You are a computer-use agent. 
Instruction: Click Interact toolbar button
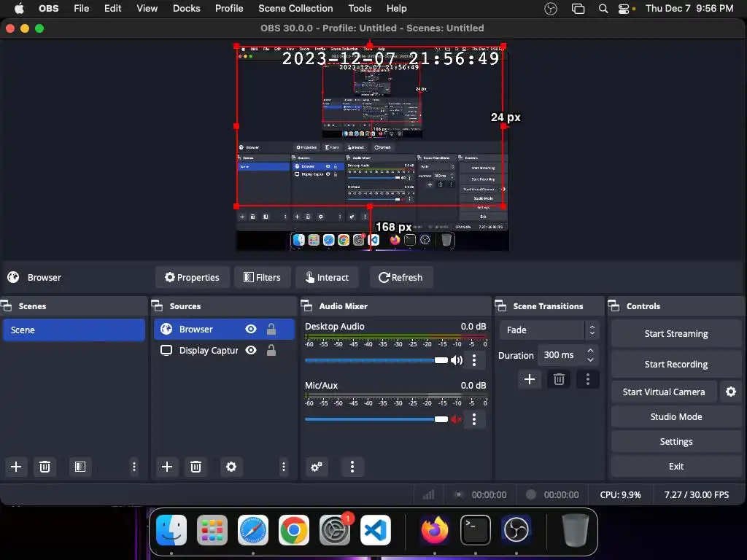tap(328, 277)
